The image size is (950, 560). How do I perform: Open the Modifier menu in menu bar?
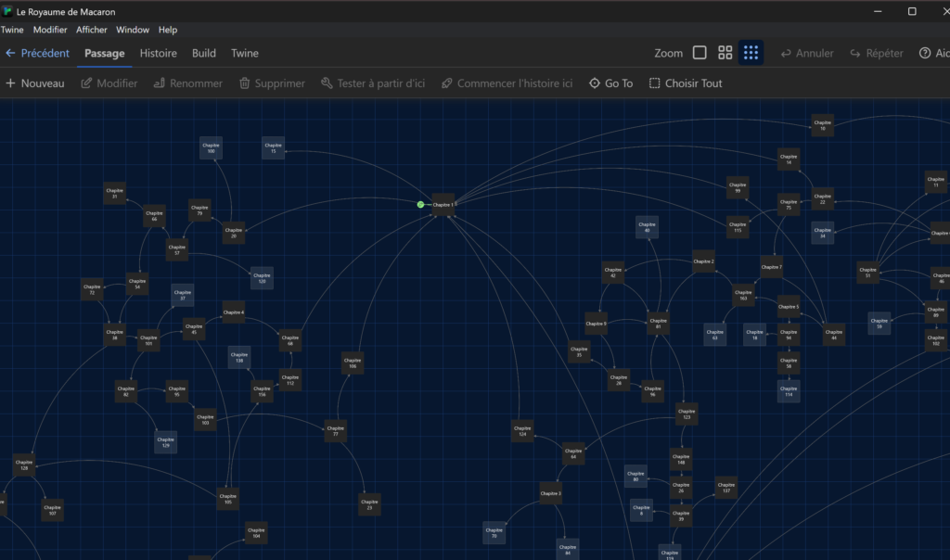pyautogui.click(x=50, y=30)
